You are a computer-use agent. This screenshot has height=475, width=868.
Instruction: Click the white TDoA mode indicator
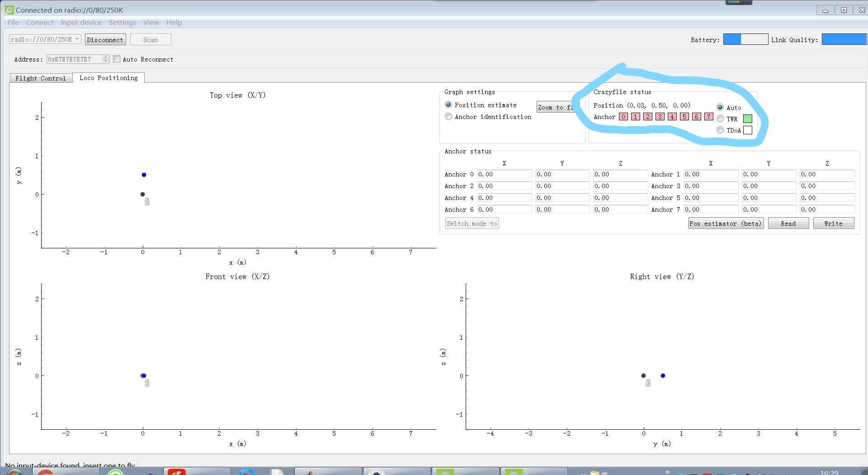click(x=748, y=130)
